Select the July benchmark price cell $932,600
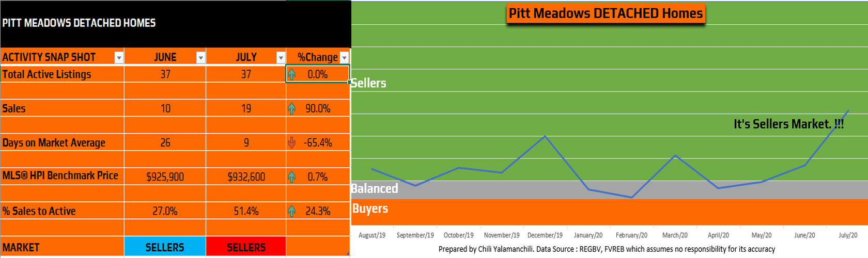 point(246,177)
